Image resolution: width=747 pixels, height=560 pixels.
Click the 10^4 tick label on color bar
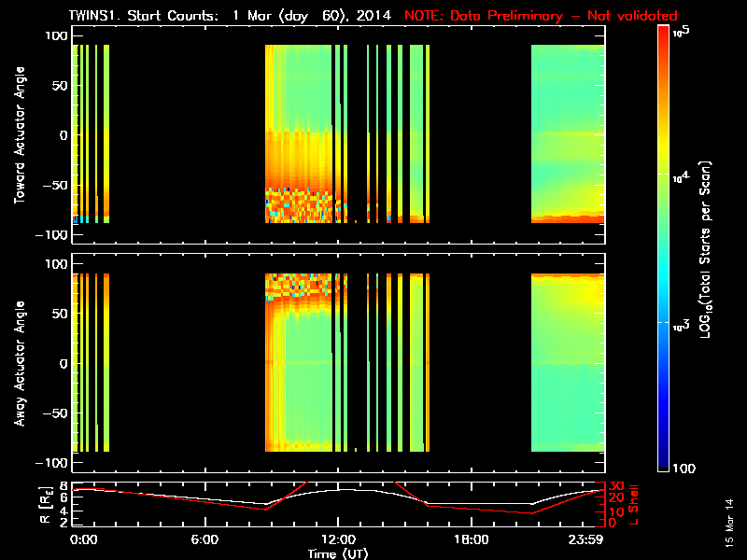684,175
